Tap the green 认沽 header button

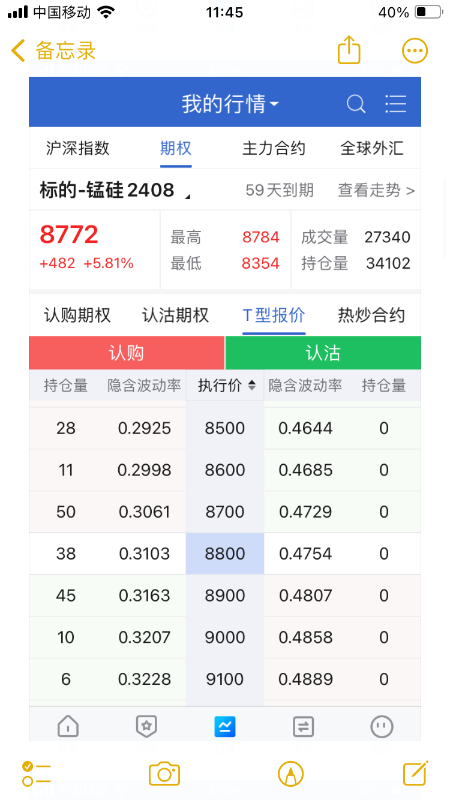(323, 353)
